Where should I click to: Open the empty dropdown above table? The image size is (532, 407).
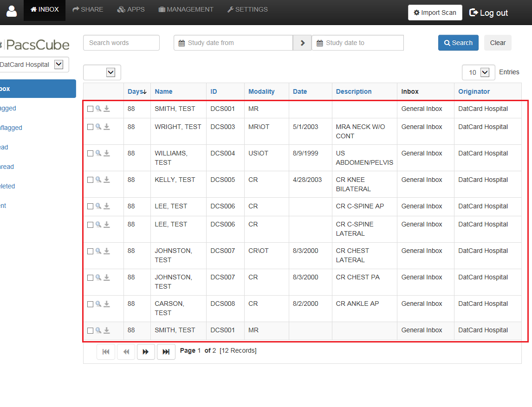click(102, 72)
